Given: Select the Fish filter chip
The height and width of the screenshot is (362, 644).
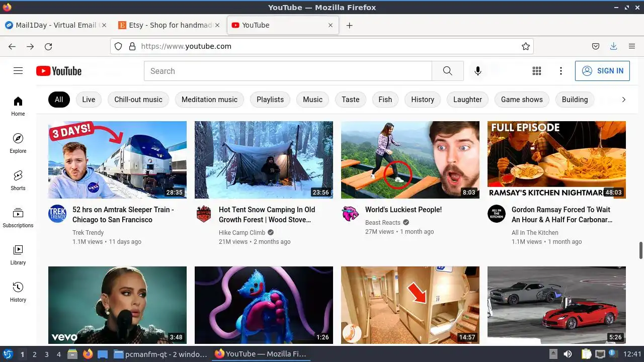Looking at the screenshot, I should coord(385,100).
